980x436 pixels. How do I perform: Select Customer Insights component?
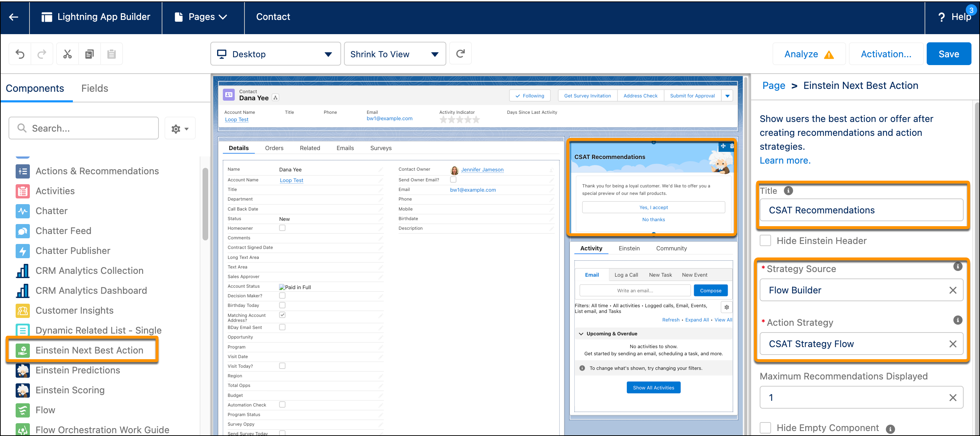(x=65, y=310)
